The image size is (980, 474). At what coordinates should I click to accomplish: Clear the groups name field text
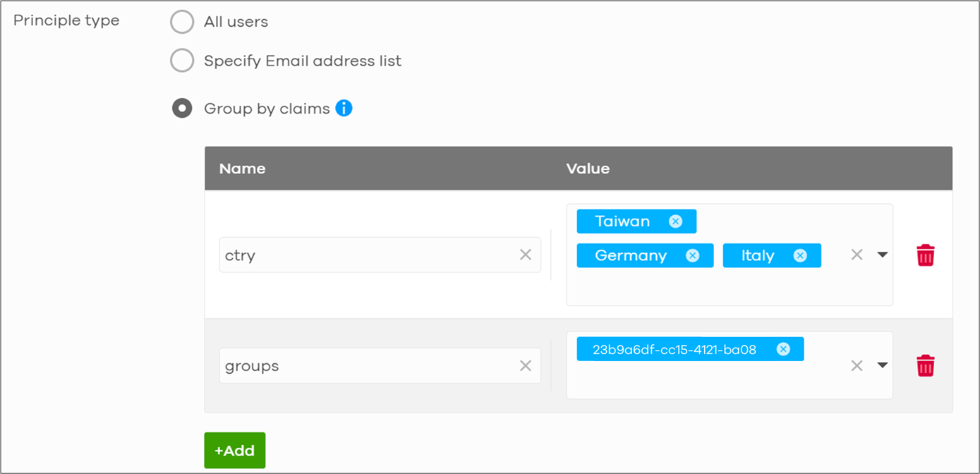point(526,365)
